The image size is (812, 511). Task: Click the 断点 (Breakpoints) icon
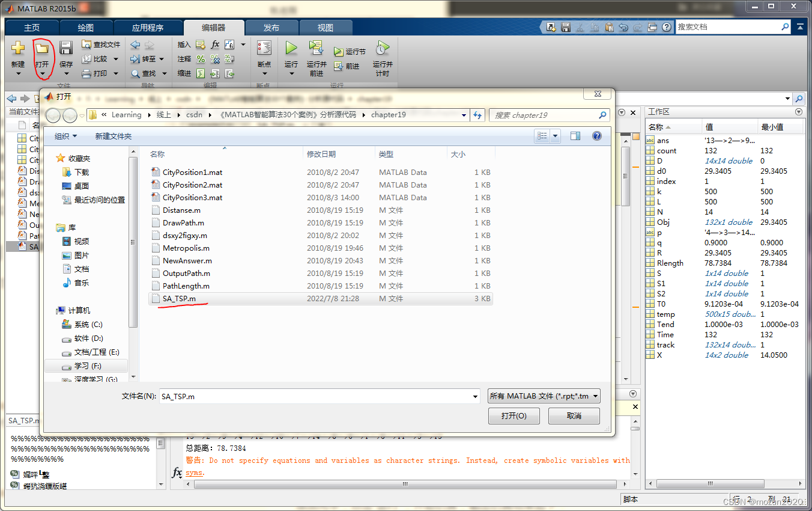[264, 48]
